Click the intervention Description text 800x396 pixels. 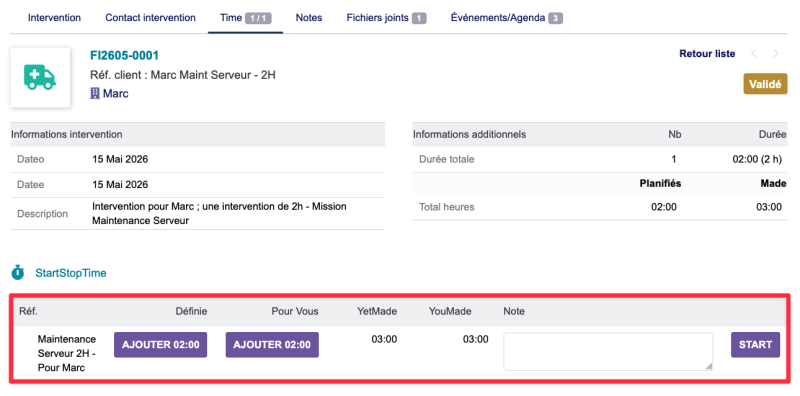pyautogui.click(x=219, y=214)
